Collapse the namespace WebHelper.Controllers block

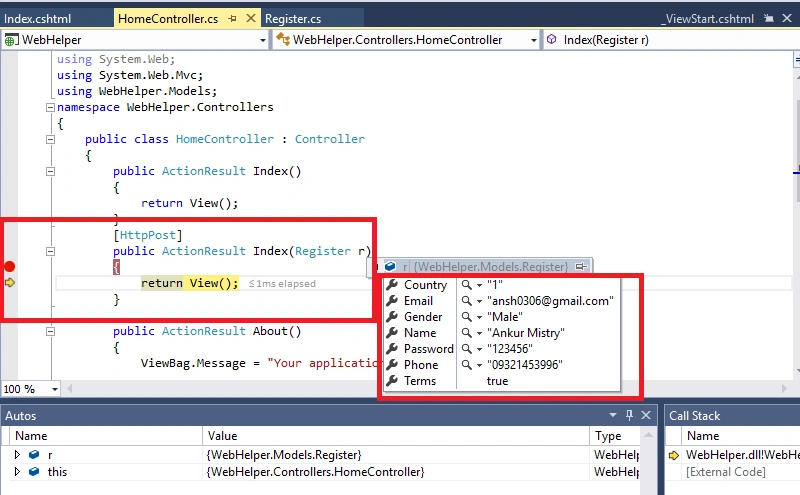(50, 107)
